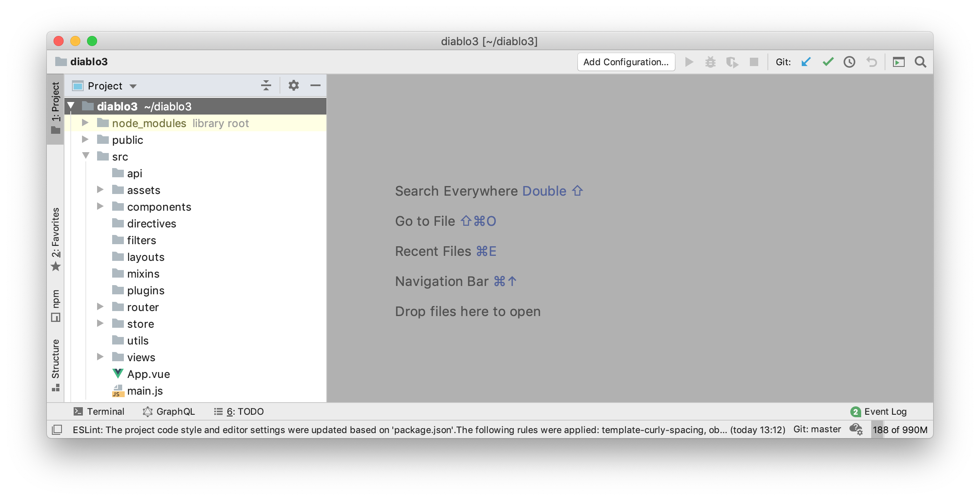Expand the node_modules folder

(85, 123)
